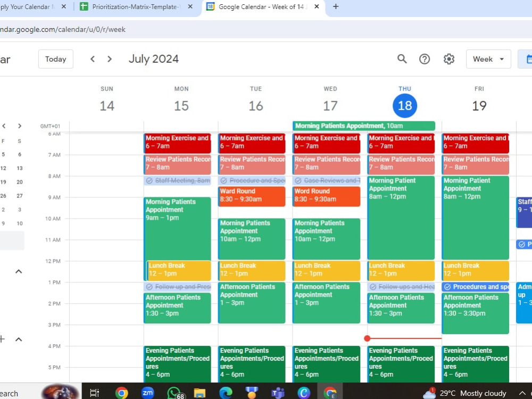Image resolution: width=532 pixels, height=399 pixels.
Task: Open Thursday Evening Patients Appointments 4-6pm
Action: pyautogui.click(x=401, y=364)
